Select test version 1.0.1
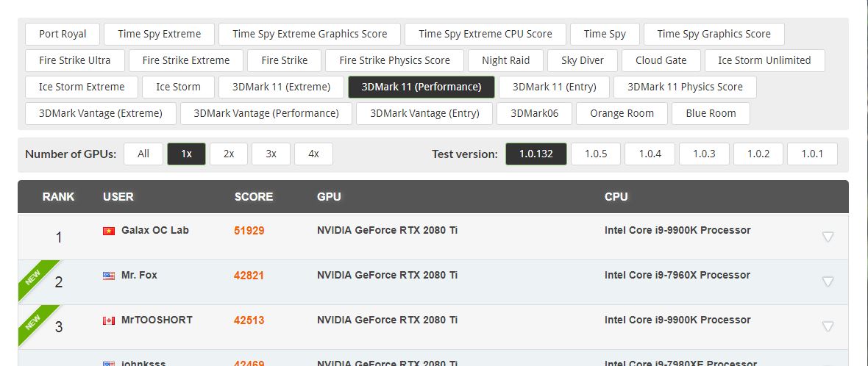 coord(813,154)
